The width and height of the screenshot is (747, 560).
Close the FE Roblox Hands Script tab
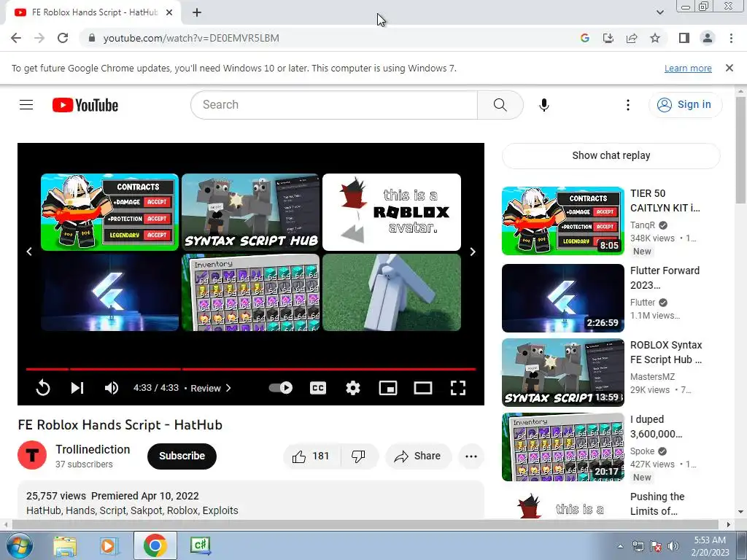point(169,12)
